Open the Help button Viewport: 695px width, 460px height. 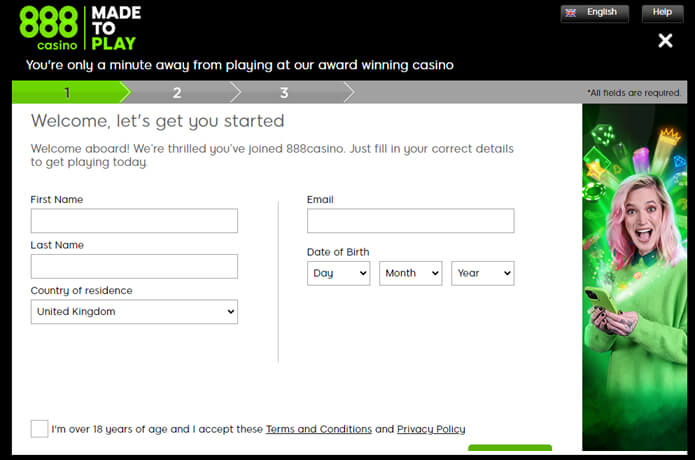(x=662, y=14)
